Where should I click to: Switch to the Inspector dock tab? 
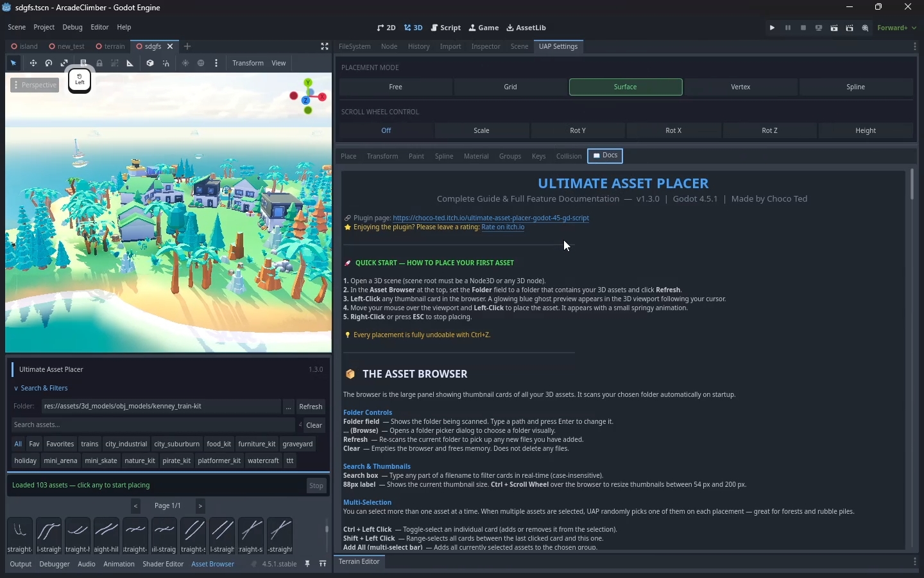tap(486, 47)
